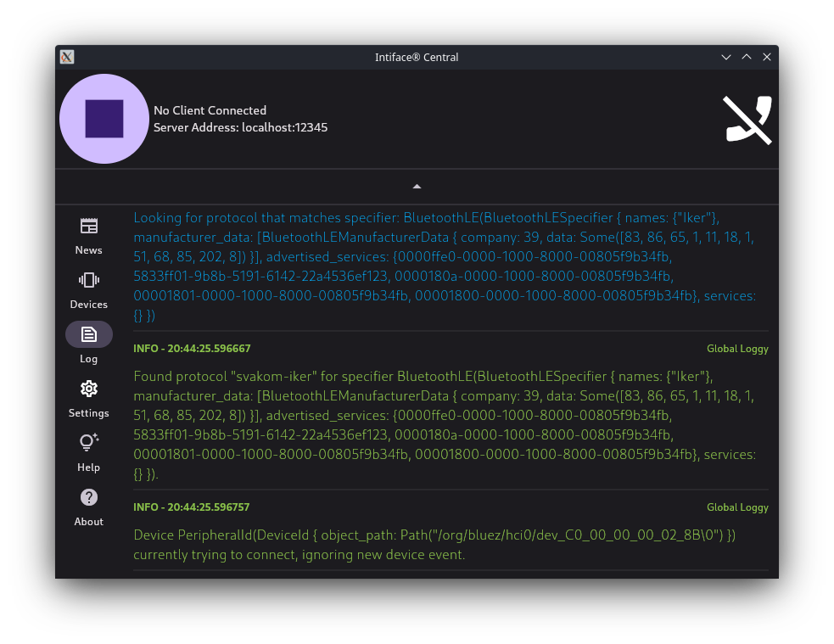Click the 'Found protocol "svakom-iker"' log message
Image resolution: width=834 pixels, height=644 pixels.
(x=445, y=425)
